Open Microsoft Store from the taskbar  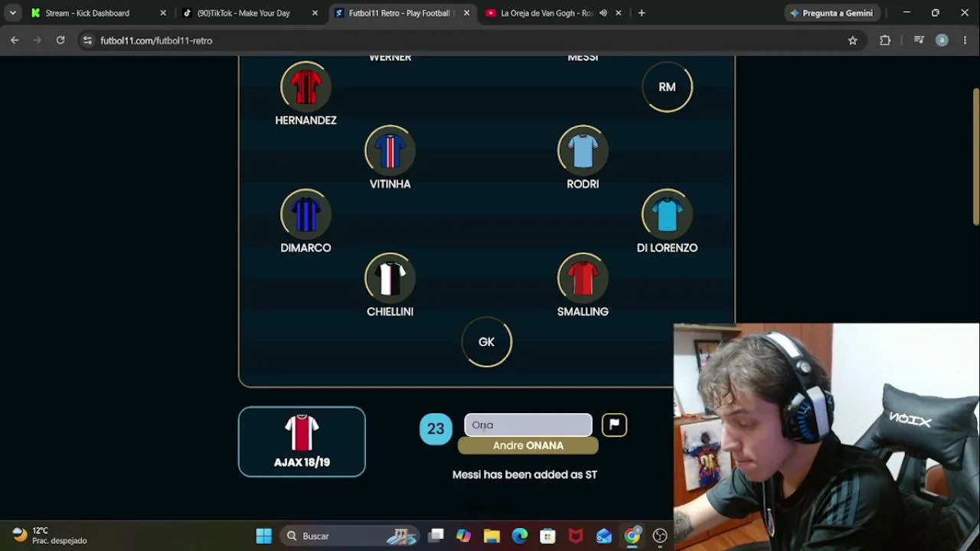(x=547, y=536)
